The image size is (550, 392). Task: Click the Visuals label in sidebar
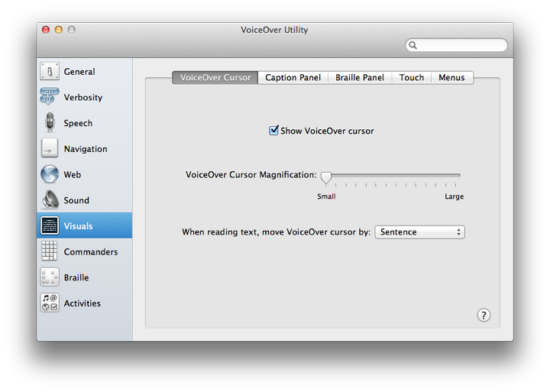(x=78, y=226)
